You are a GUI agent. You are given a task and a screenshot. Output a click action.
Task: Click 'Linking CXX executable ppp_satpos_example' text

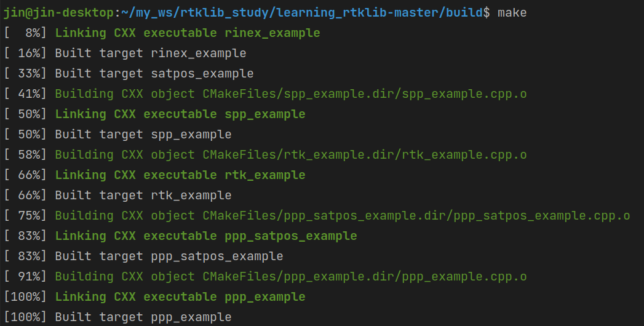pos(206,236)
